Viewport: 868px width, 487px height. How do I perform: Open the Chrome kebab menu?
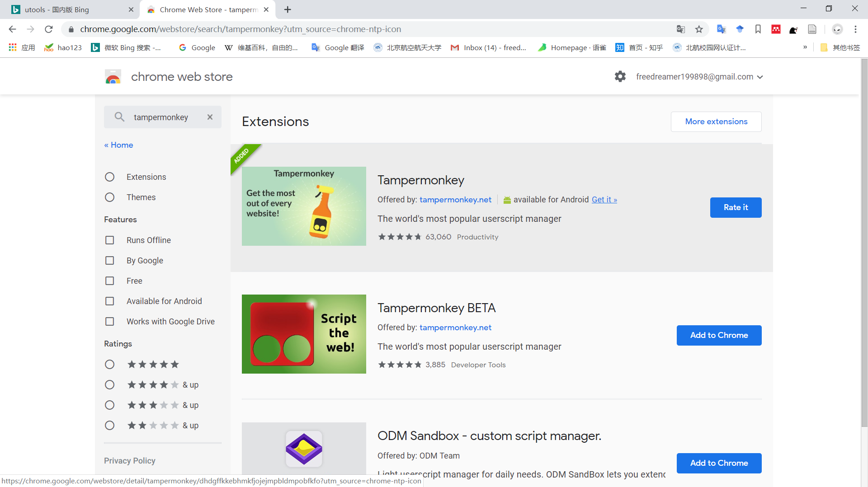click(856, 29)
